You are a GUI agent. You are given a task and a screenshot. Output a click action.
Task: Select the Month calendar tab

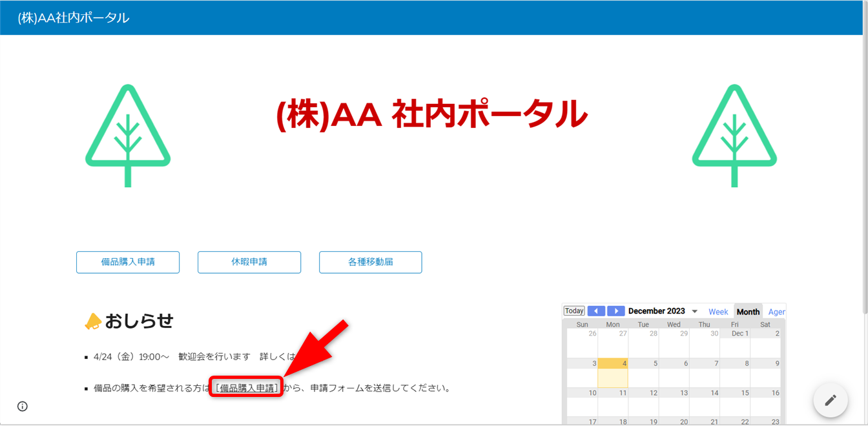click(748, 312)
